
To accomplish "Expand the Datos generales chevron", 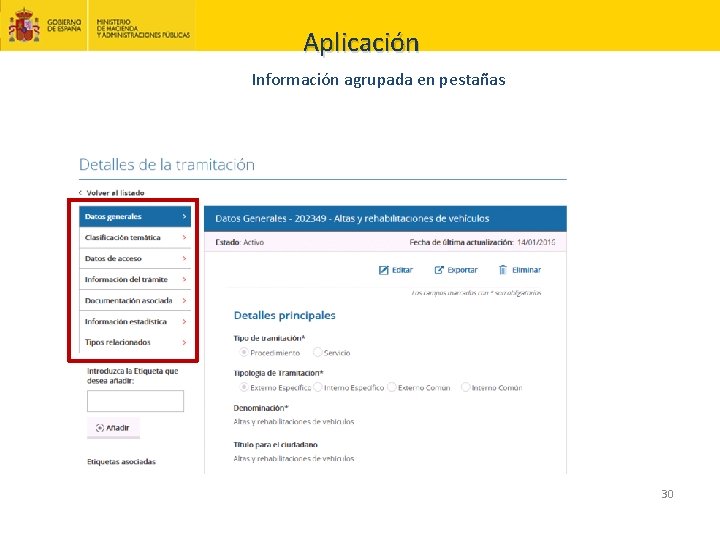I will 184,216.
